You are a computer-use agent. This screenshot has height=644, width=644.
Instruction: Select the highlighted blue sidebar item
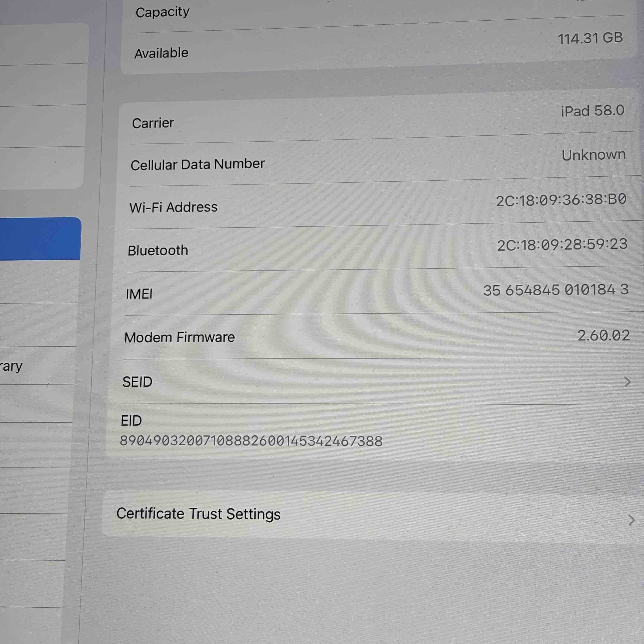tap(40, 239)
